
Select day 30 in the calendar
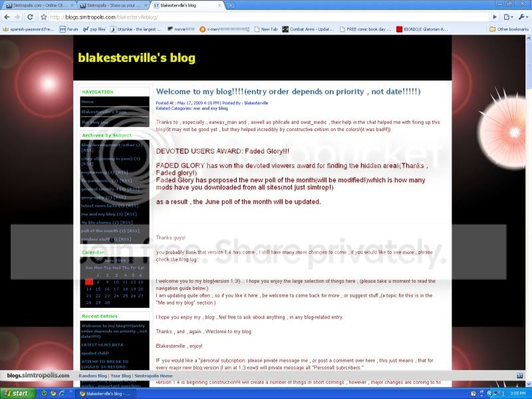107,303
